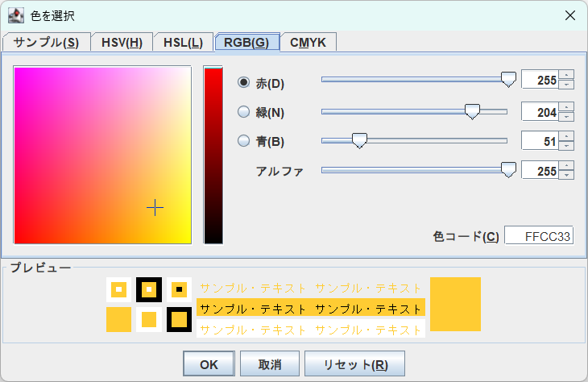
Task: Click the vertical red brightness strip
Action: pyautogui.click(x=213, y=155)
